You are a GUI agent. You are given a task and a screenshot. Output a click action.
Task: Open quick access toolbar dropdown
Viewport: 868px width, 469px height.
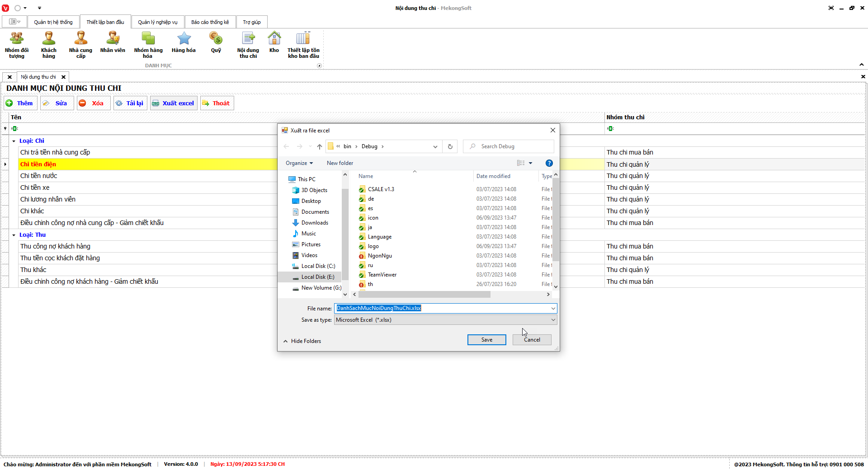(x=39, y=8)
